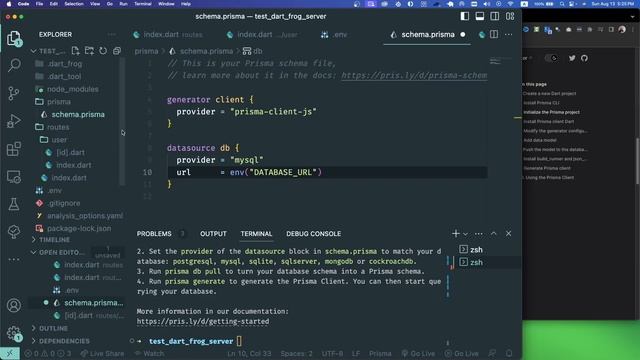640x360 pixels.
Task: Open the Run and Debug view
Action: click(x=14, y=121)
